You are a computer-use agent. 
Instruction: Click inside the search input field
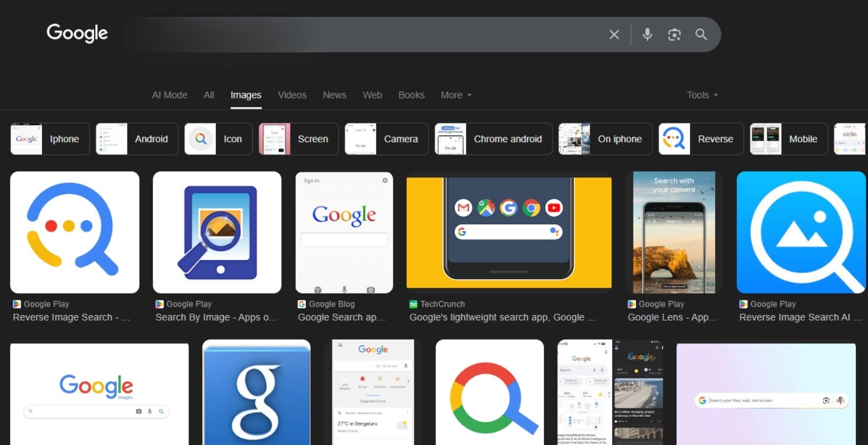365,34
